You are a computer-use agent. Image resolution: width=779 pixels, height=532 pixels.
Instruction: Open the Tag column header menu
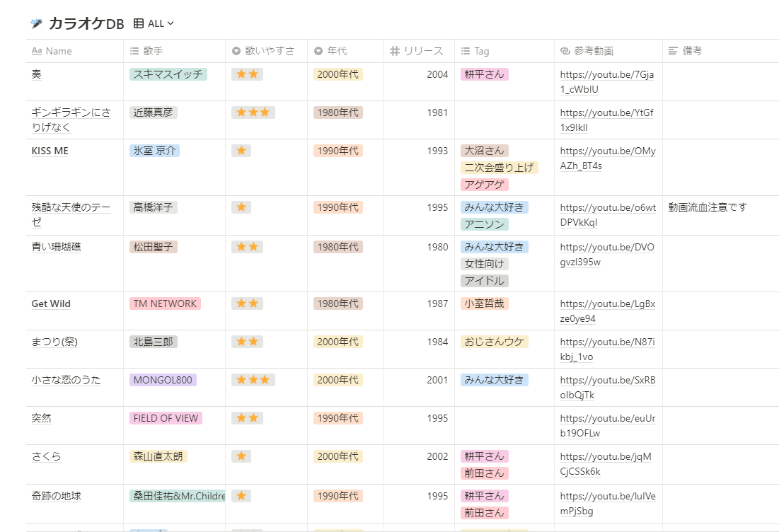tap(504, 51)
